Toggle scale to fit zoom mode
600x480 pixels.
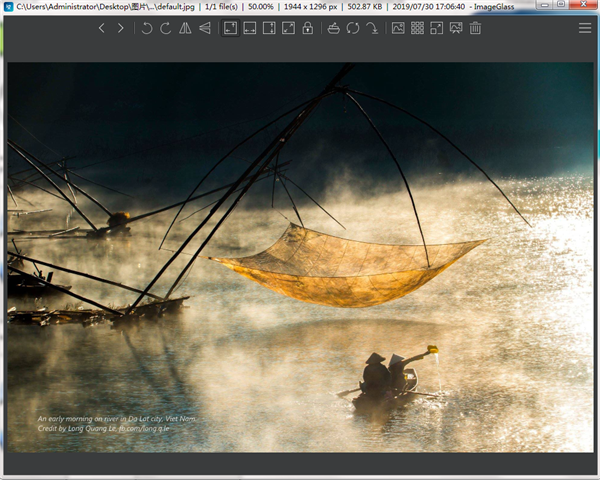(288, 28)
